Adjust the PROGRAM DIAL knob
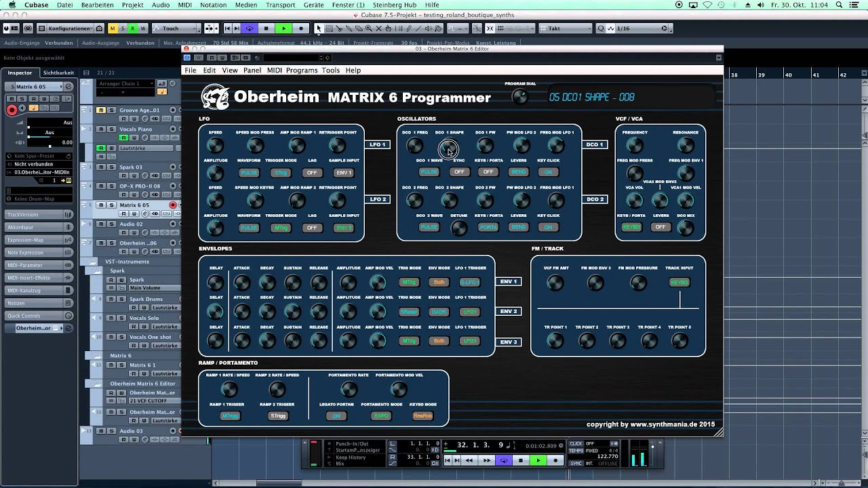 coord(520,97)
